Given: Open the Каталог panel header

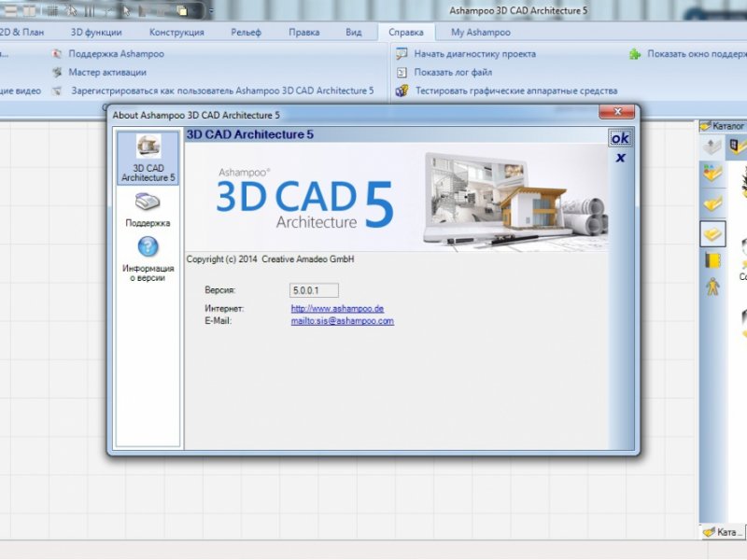Looking at the screenshot, I should click(722, 126).
